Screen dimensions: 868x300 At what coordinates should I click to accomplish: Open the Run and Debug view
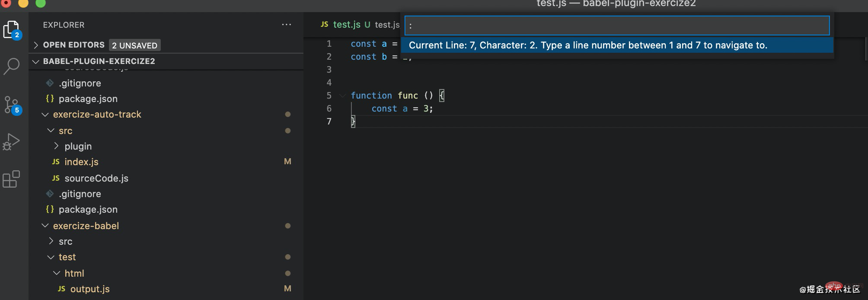(12, 141)
